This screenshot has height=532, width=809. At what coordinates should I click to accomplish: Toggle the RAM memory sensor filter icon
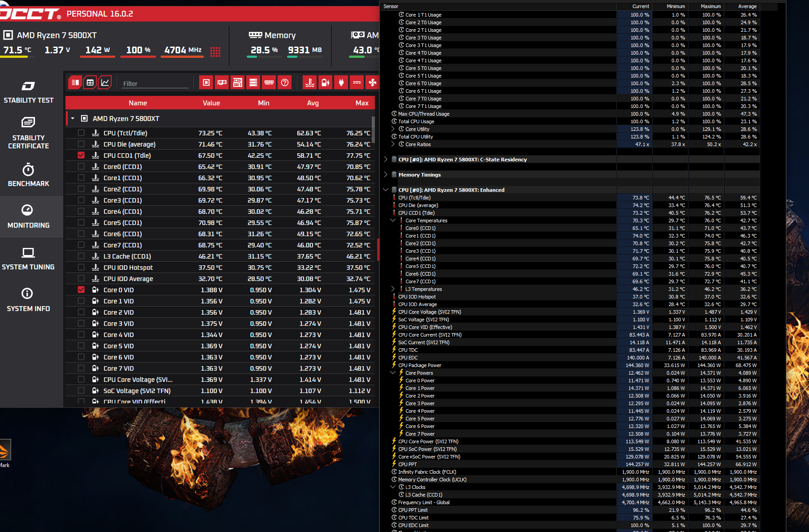269,82
